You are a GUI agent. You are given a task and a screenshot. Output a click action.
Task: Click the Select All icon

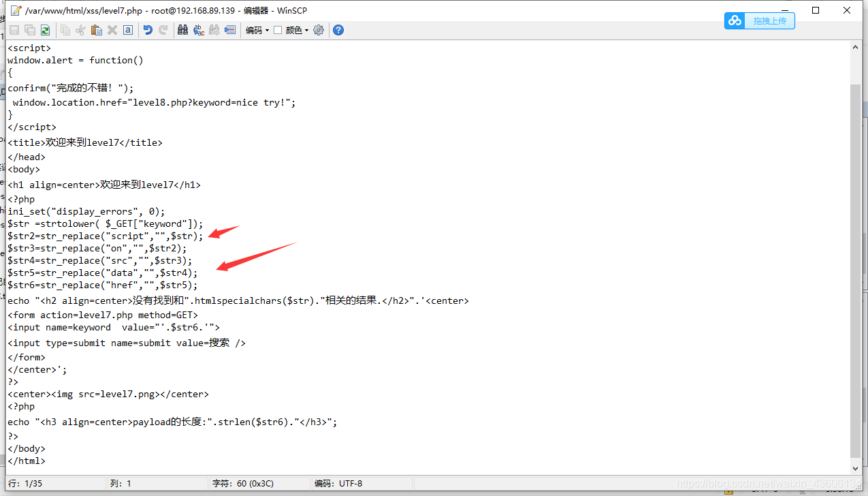[x=128, y=30]
